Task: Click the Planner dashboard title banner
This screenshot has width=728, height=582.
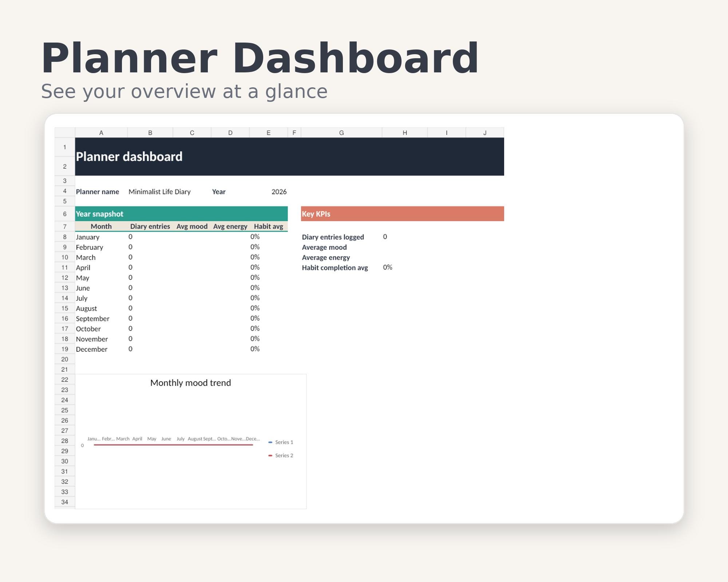Action: (289, 157)
